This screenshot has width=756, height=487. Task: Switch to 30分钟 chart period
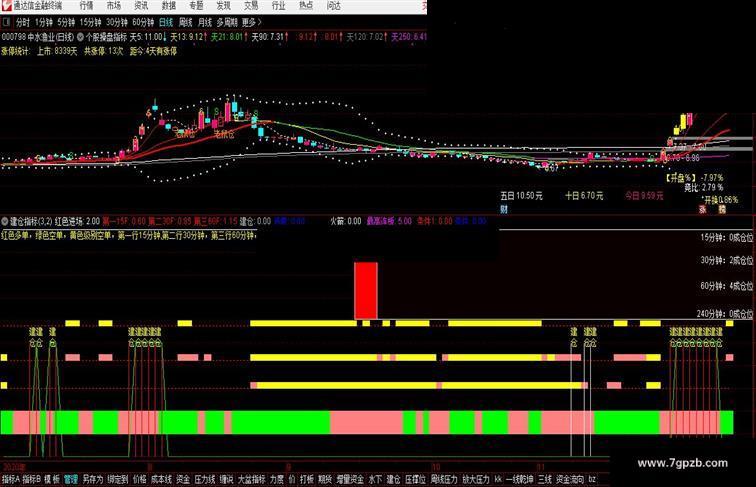(117, 22)
